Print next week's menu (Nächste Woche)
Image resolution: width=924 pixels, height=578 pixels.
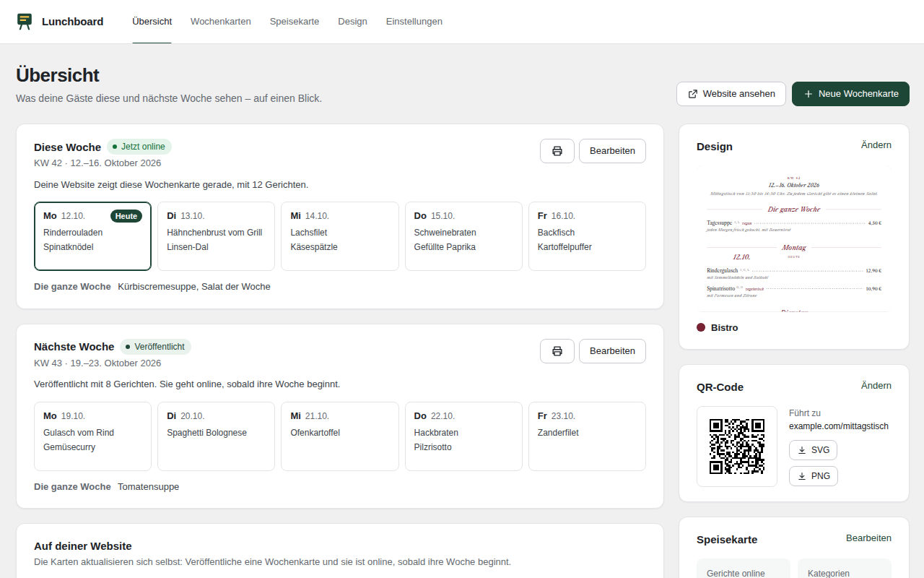(557, 351)
